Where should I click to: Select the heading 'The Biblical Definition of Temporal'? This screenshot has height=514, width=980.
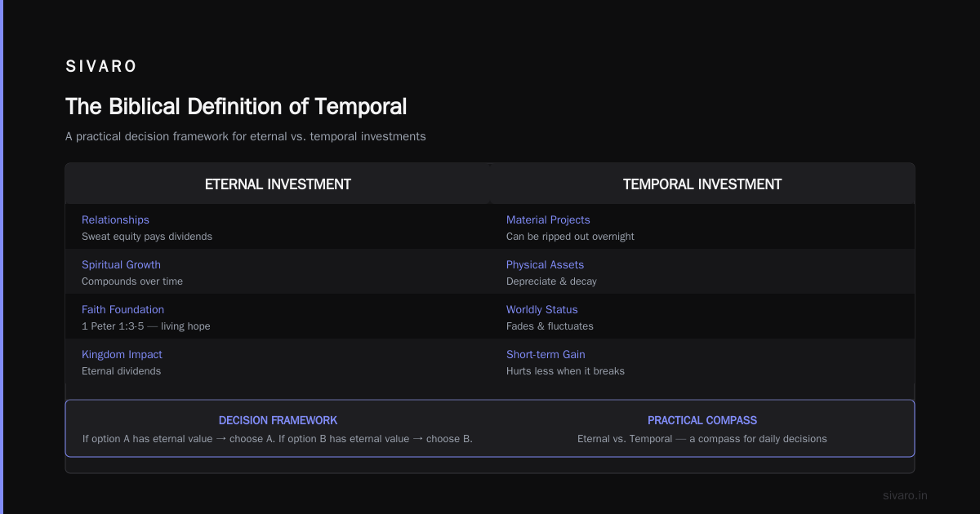tap(236, 107)
